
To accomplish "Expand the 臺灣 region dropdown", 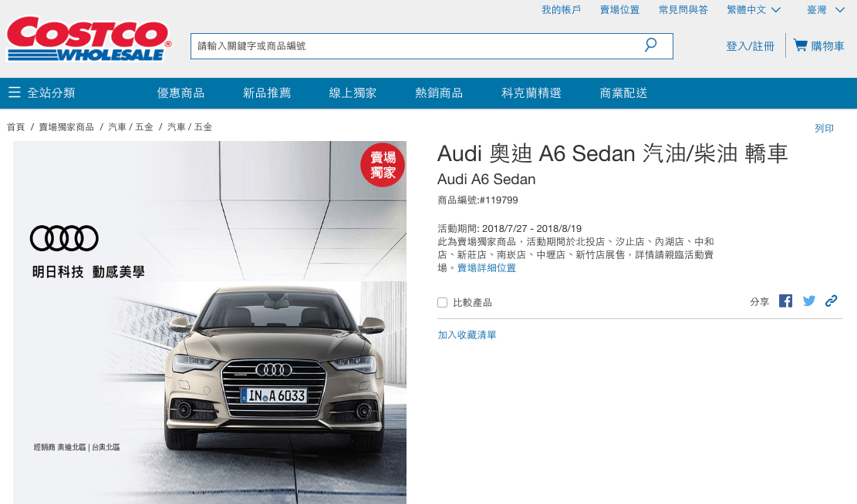I will click(825, 9).
